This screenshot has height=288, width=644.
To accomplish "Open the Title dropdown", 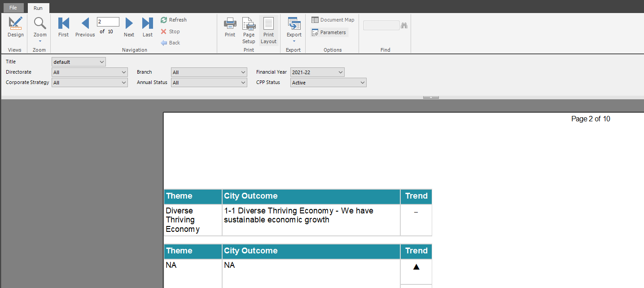I will click(79, 62).
